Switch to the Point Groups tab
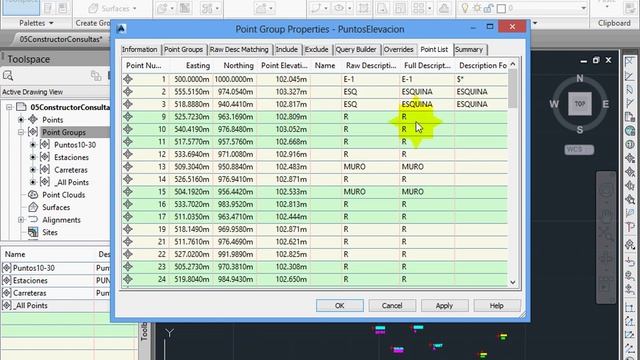 tap(183, 49)
